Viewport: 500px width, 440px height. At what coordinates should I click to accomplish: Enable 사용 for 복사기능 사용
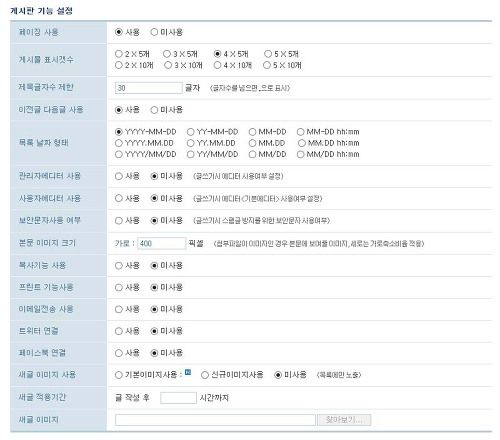(x=119, y=266)
